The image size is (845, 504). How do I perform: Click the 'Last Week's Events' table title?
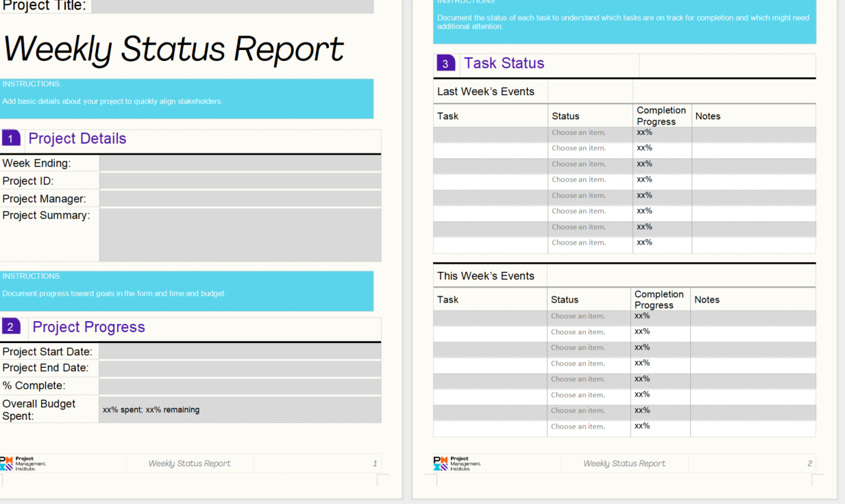pos(486,91)
